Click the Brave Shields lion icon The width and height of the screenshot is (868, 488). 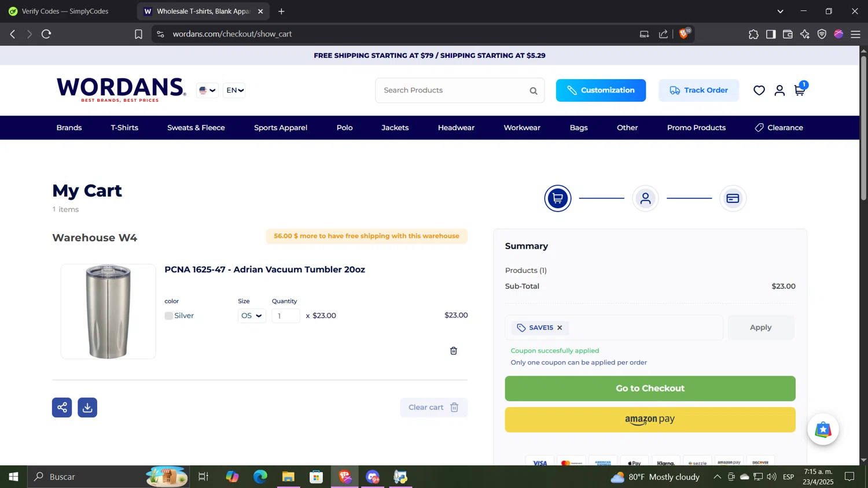[x=684, y=34]
